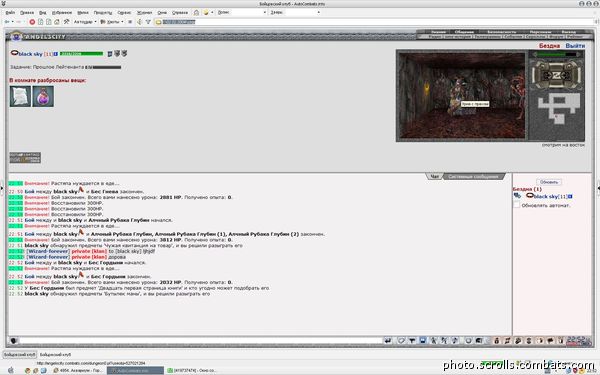Click into the chat message input field
The width and height of the screenshot is (600, 375).
pos(201,341)
